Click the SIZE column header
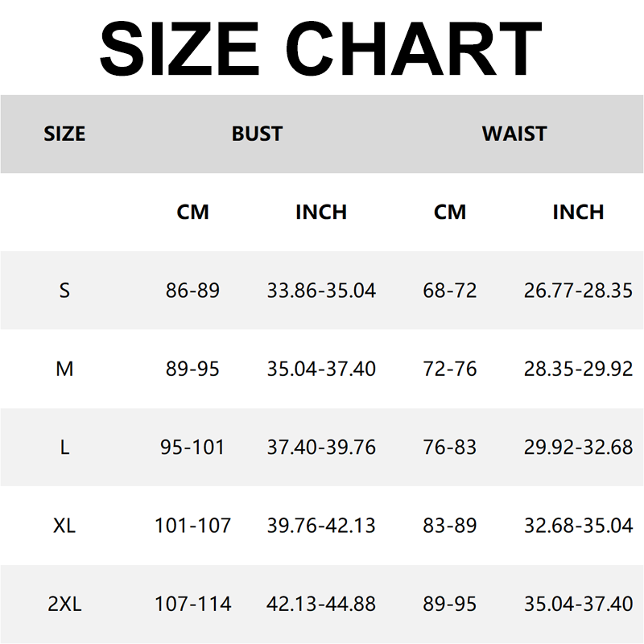The height and width of the screenshot is (644, 644). (64, 134)
